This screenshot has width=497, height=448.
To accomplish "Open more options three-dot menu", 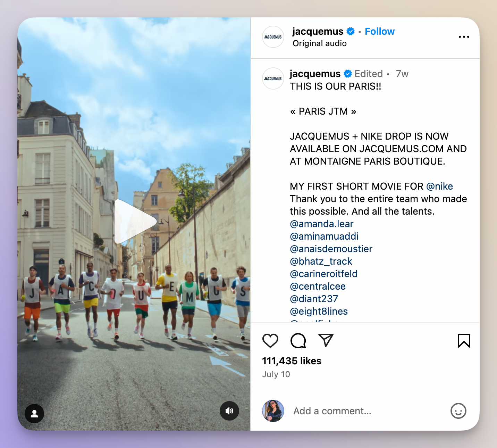I will (x=464, y=37).
